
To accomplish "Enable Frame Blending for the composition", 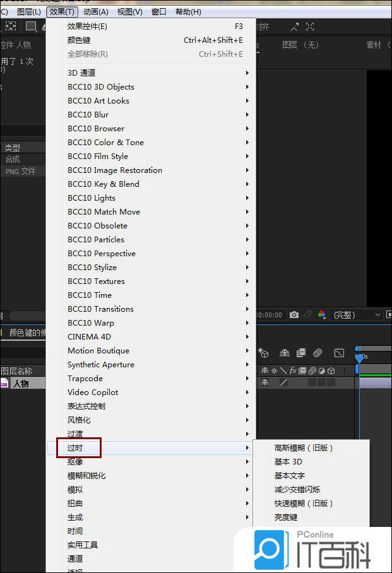I will point(301,353).
